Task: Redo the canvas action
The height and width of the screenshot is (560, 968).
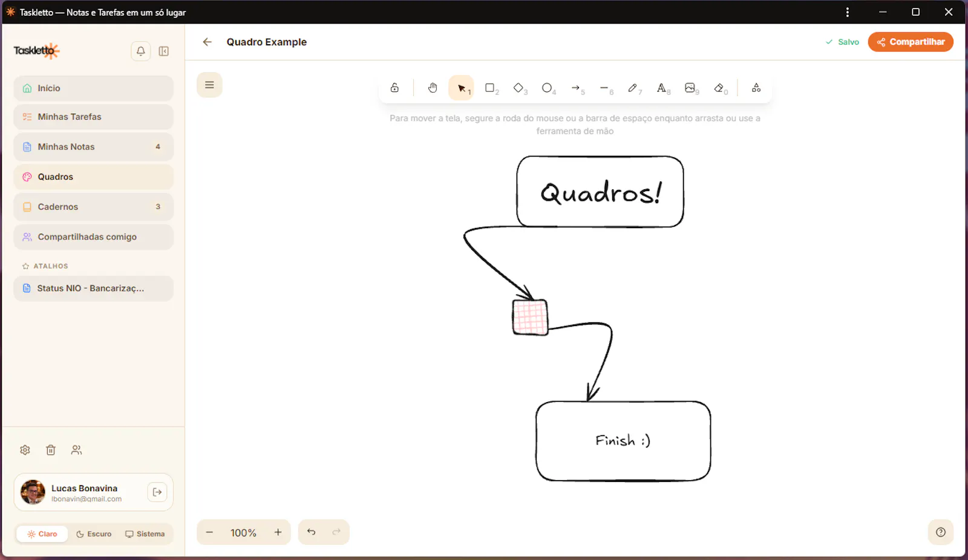Action: coord(336,532)
